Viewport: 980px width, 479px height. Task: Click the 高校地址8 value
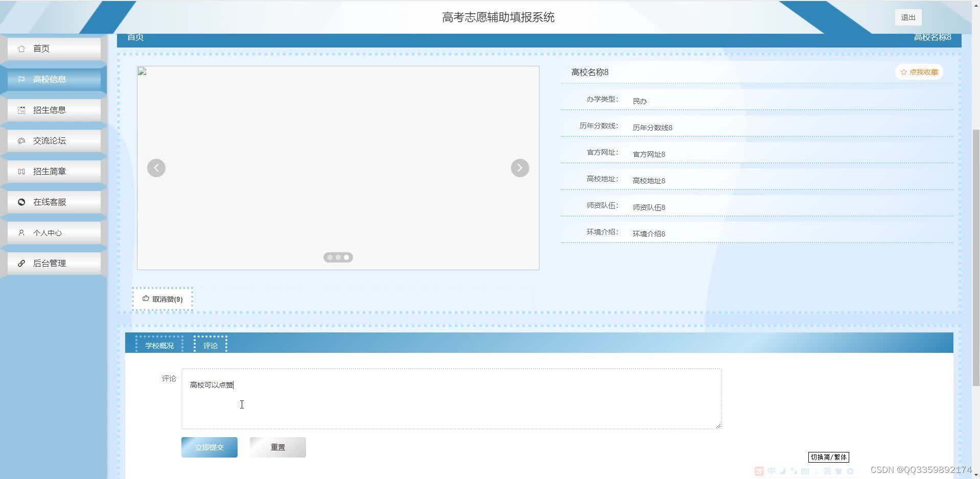click(x=649, y=181)
